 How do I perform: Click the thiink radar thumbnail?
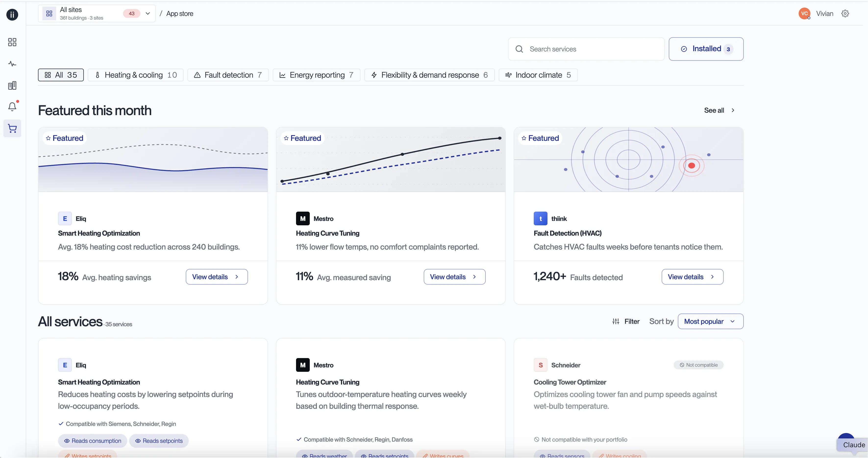point(628,160)
